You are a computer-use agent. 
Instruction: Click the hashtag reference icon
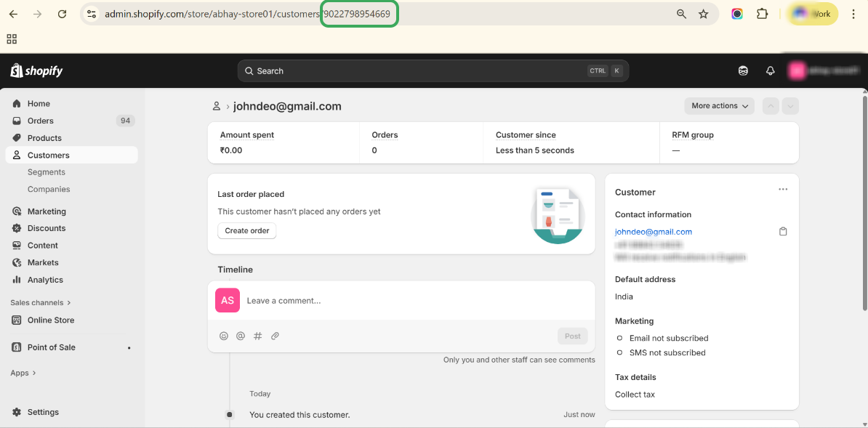(257, 336)
